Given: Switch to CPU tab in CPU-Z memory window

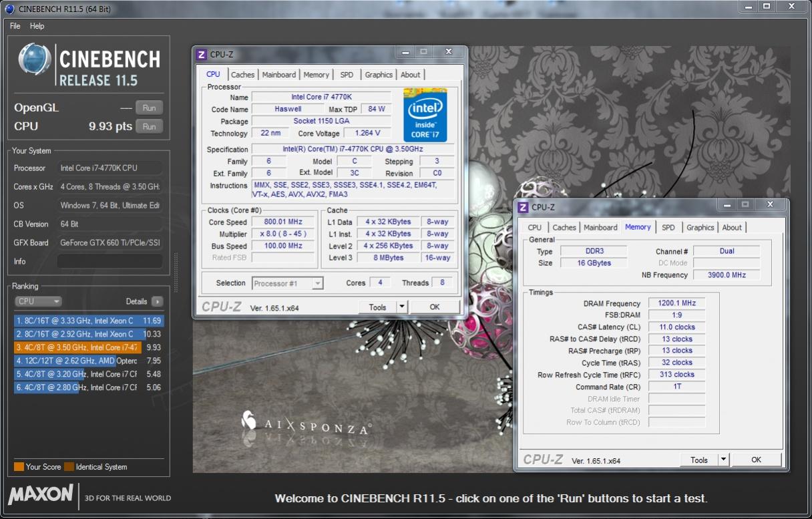Looking at the screenshot, I should tap(535, 227).
